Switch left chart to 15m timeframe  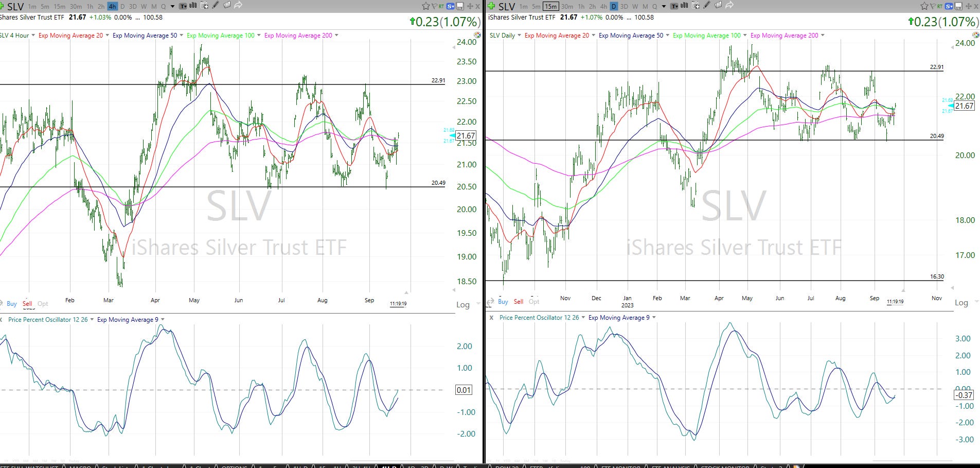point(59,7)
